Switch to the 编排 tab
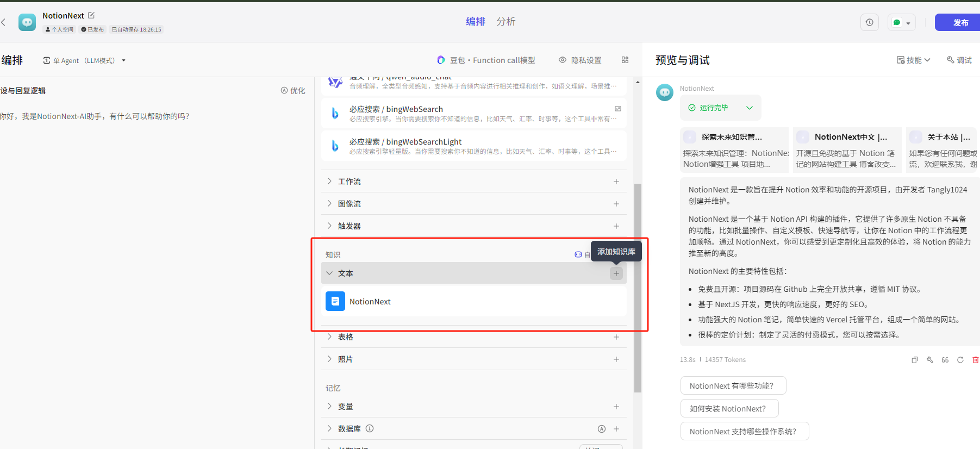 (476, 21)
